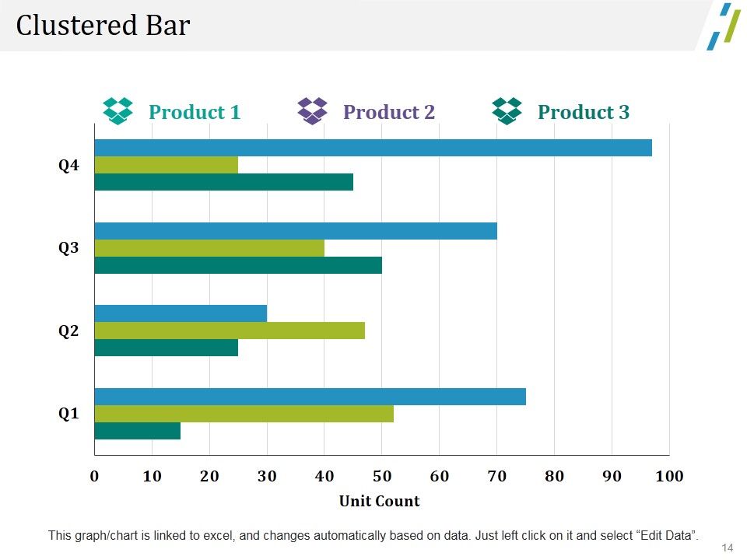Screen dimensions: 747x560
Task: Select the Q2 olive green bar
Action: coord(230,331)
